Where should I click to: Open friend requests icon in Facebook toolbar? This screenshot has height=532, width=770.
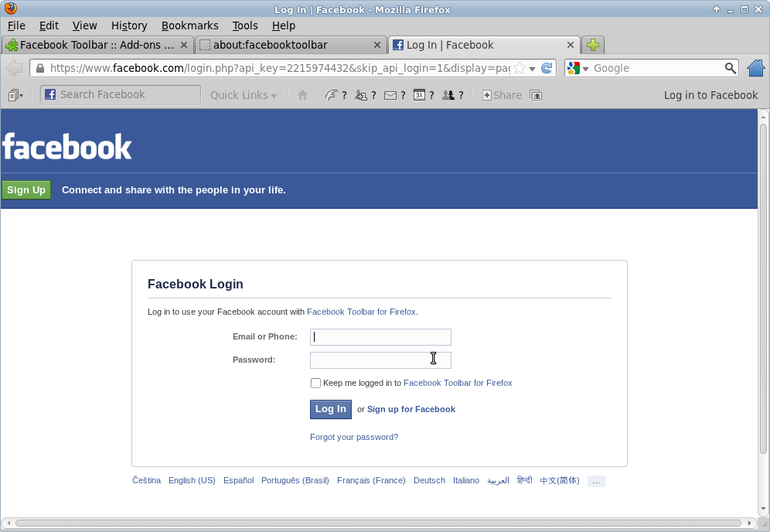361,95
